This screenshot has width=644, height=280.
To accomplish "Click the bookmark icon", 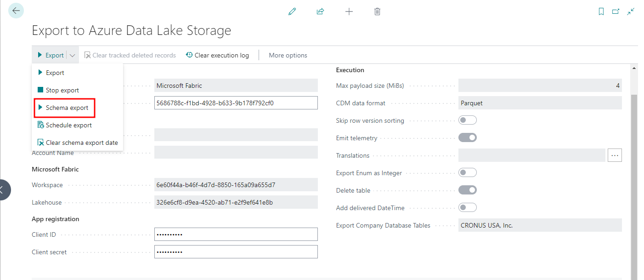I will point(601,11).
